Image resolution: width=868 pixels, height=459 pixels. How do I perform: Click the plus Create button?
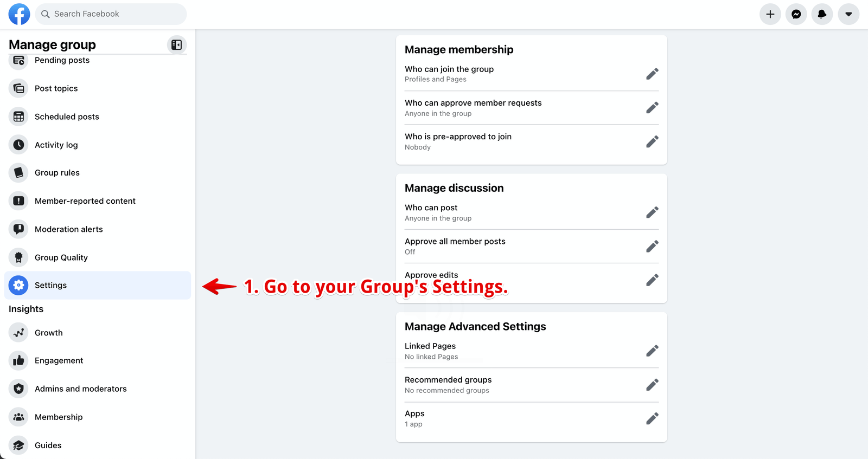pyautogui.click(x=770, y=14)
